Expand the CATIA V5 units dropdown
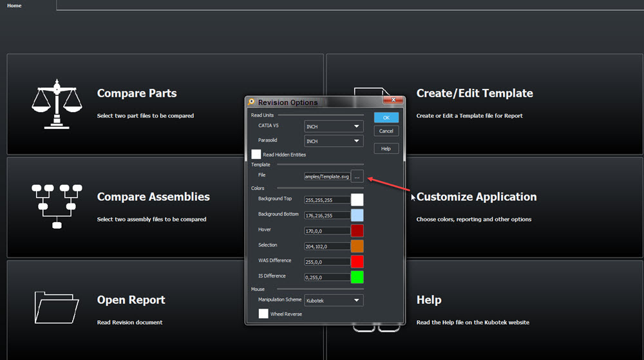The height and width of the screenshot is (360, 644). click(x=334, y=127)
